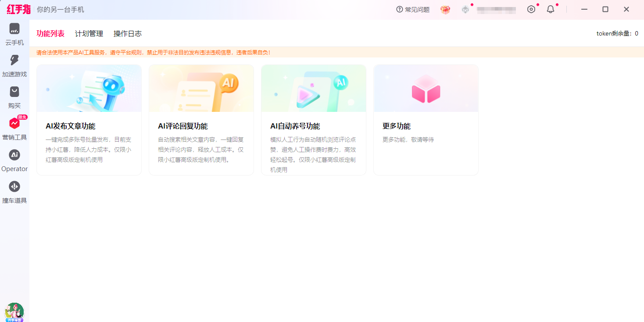
Task: Switch to the 计划管理 tab
Action: [x=89, y=33]
